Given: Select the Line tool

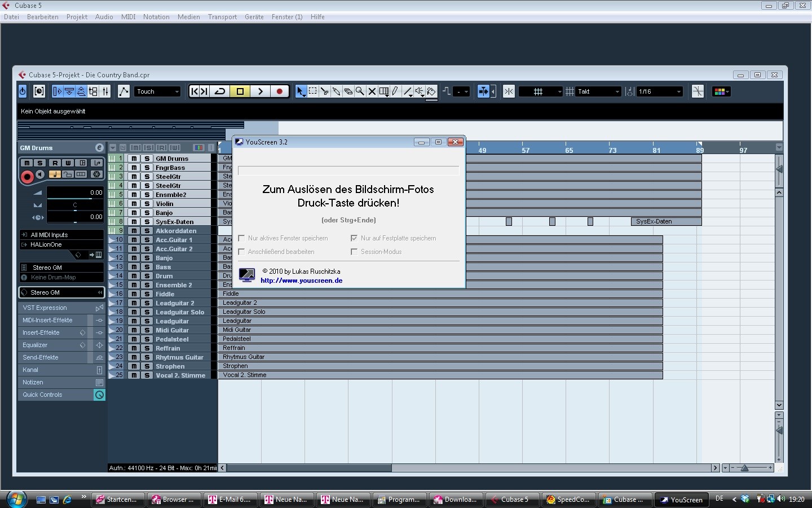Looking at the screenshot, I should coord(408,91).
